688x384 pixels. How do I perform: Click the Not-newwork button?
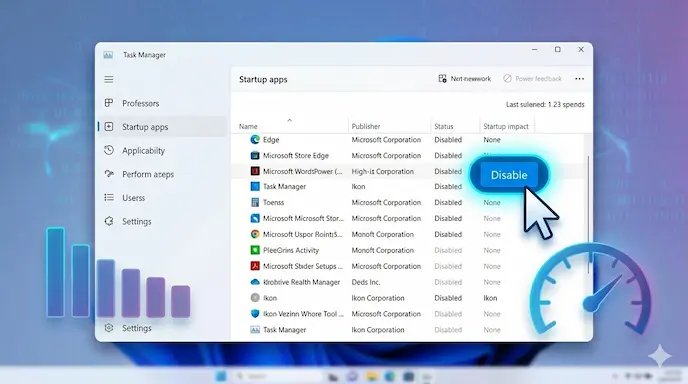(465, 79)
